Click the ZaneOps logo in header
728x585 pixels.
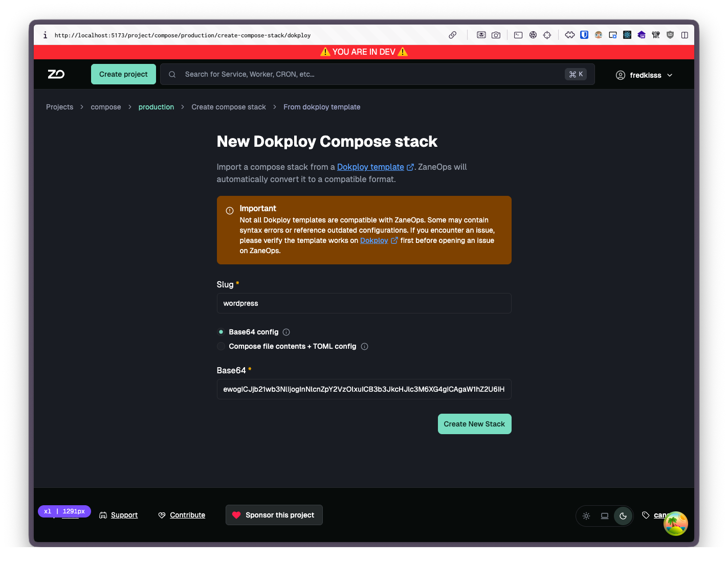(56, 74)
